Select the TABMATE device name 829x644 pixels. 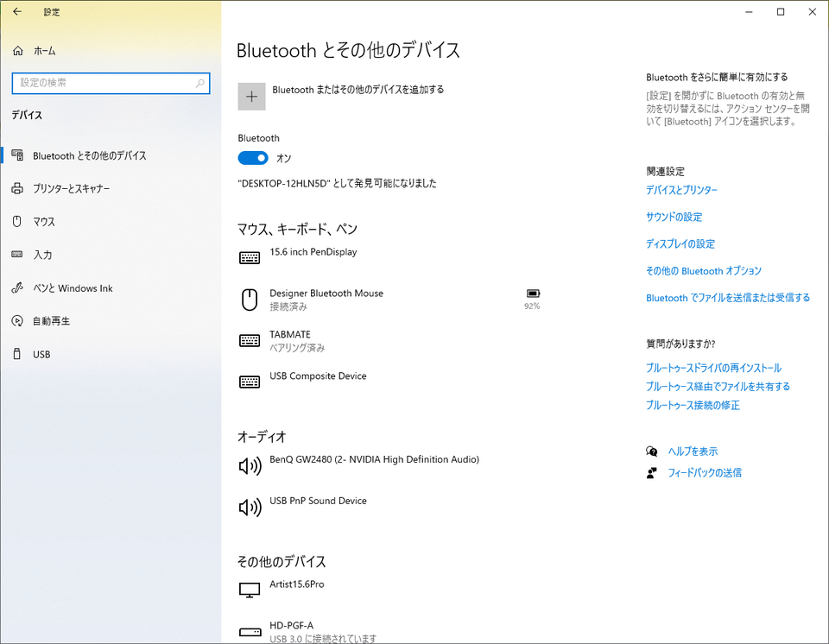click(x=290, y=335)
